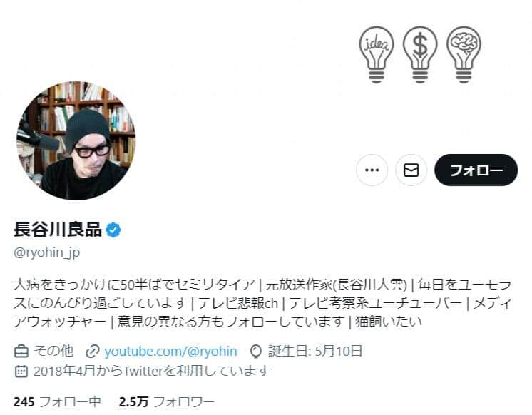532x415 pixels.
Task: Click the link chain icon beside YouTube URL
Action: click(92, 352)
